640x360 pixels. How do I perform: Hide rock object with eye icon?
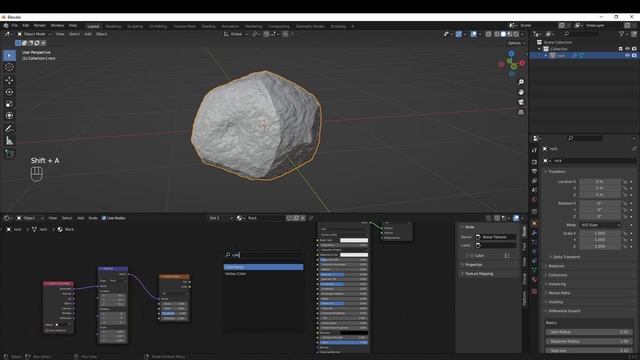pos(627,56)
